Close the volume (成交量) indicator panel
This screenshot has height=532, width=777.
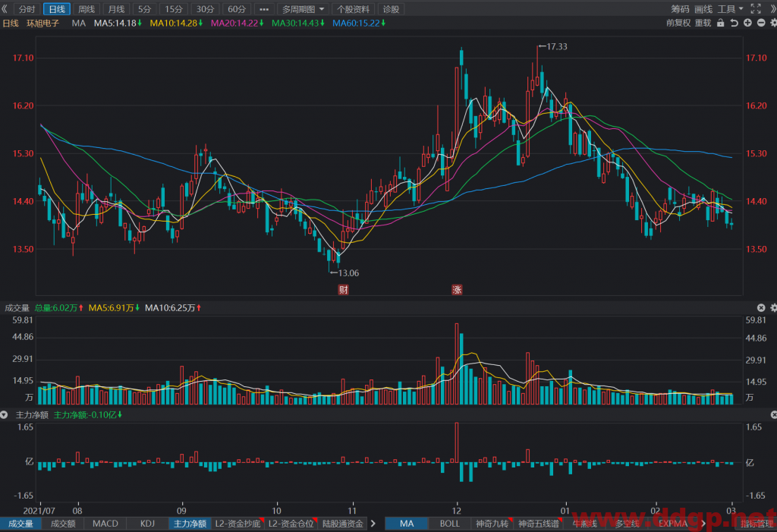pos(761,308)
